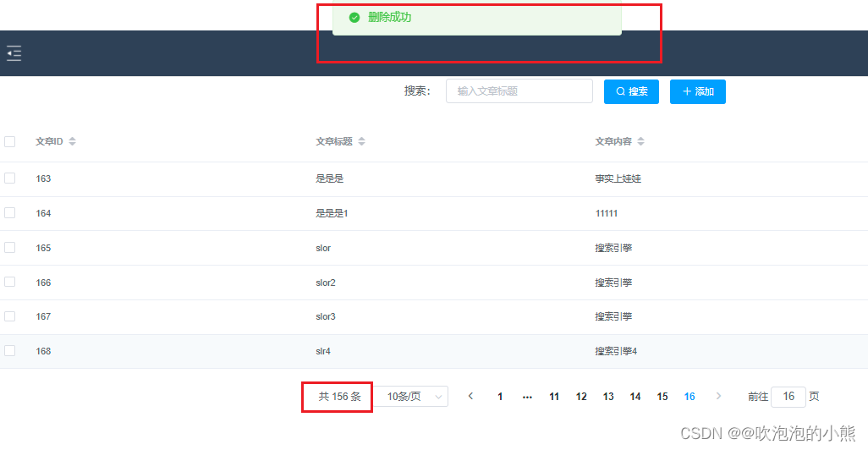Sort by 文章内容 column sort arrows
The width and height of the screenshot is (868, 450).
tap(640, 142)
